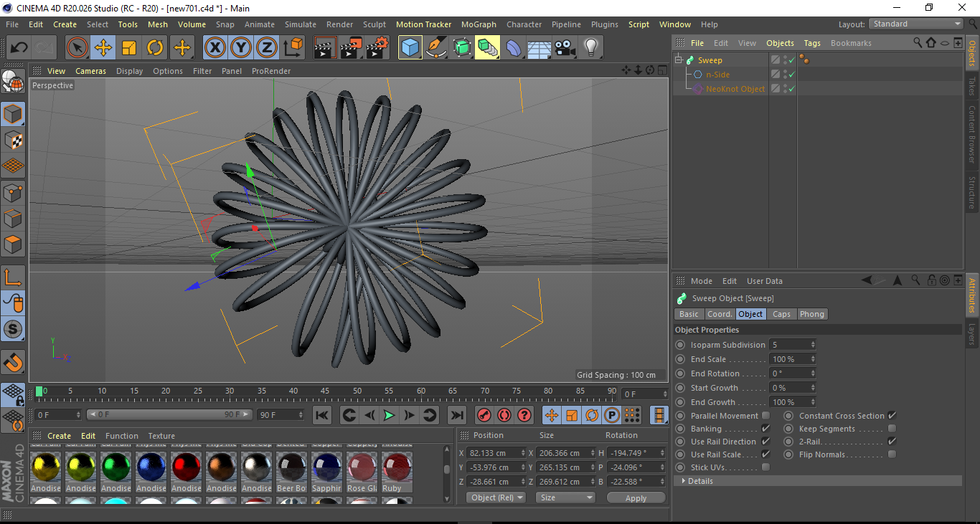Toggle the X axis lock
This screenshot has width=980, height=524.
(215, 48)
